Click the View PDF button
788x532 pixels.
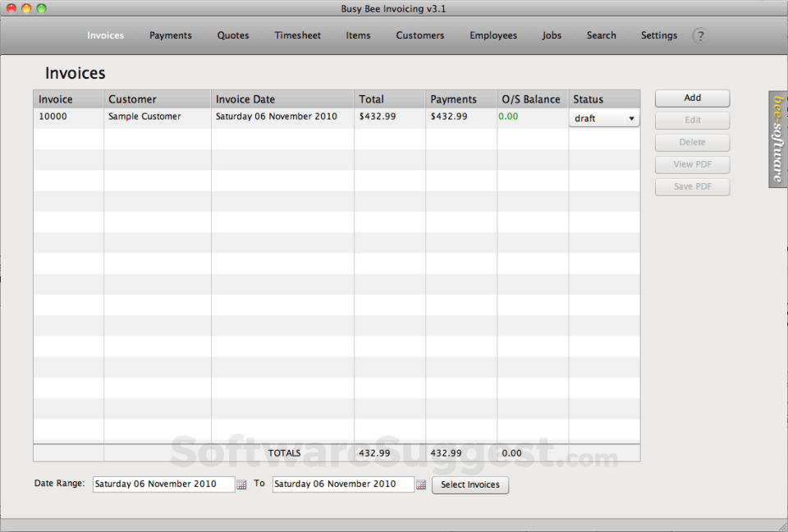point(691,164)
